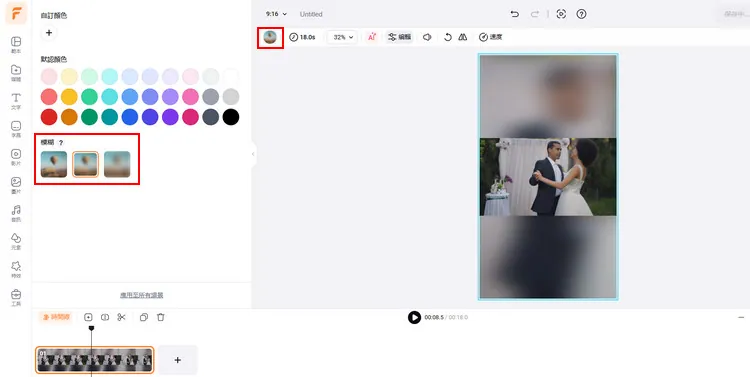This screenshot has height=377, width=750.
Task: Pick the magenta pink color swatch in bottom row
Action: tap(190, 117)
